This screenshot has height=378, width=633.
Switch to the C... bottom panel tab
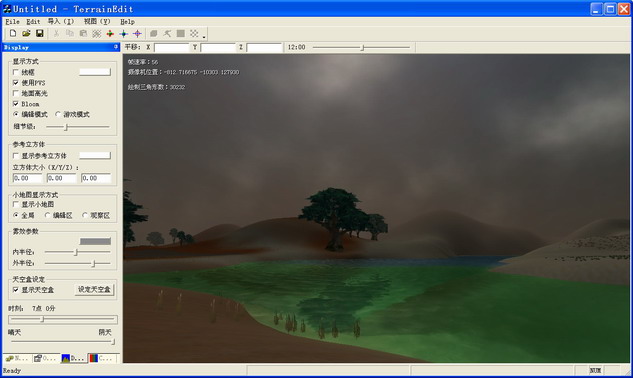102,358
